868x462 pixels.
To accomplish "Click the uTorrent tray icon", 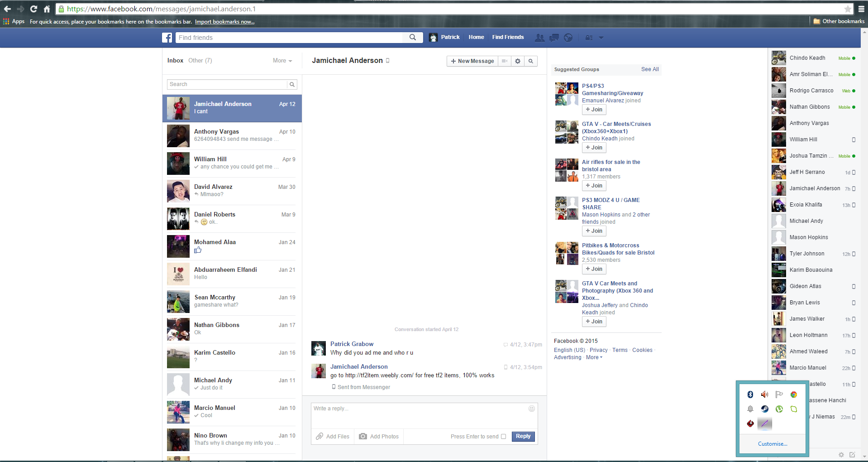I will (779, 409).
